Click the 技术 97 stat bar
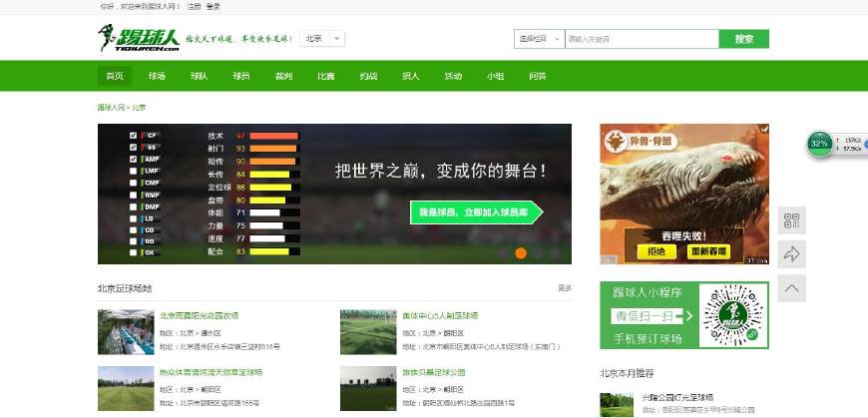This screenshot has width=868, height=418. 274,136
